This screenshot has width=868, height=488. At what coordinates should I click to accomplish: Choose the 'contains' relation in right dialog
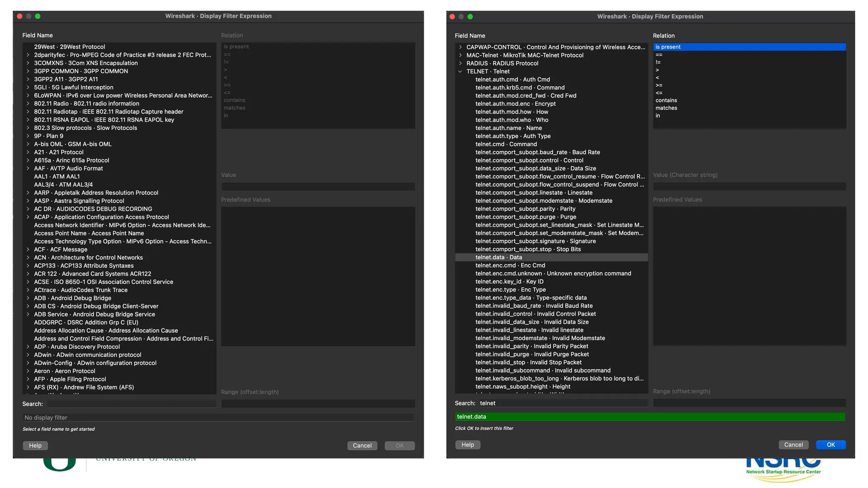tap(666, 100)
